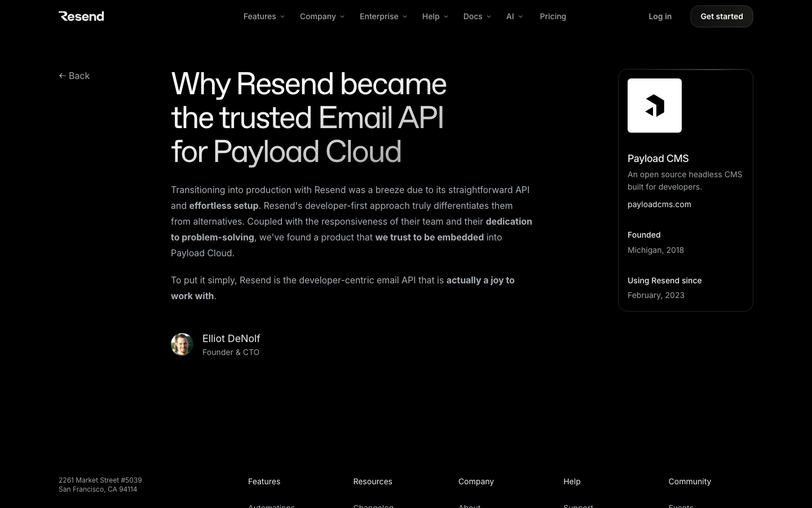Open the Features dropdown menu
The height and width of the screenshot is (508, 812).
[264, 16]
